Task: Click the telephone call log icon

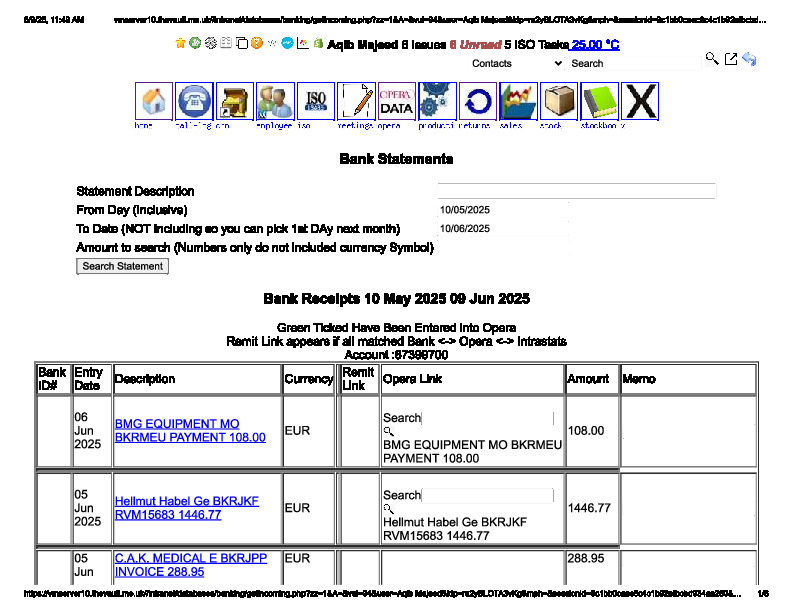Action: 194,102
